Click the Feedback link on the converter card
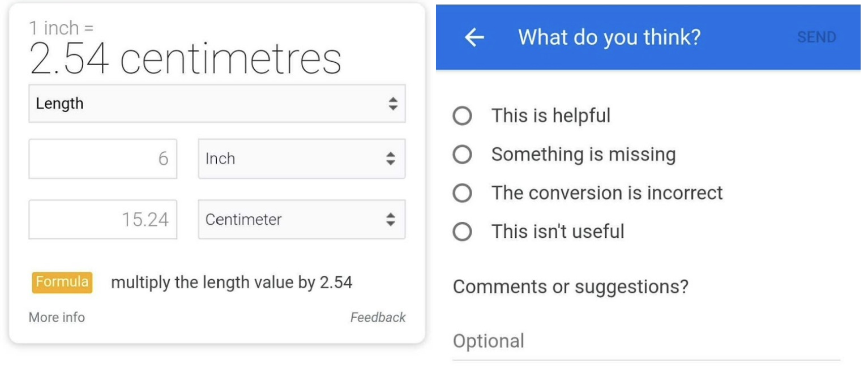Viewport: 868px width, 372px height. point(378,318)
